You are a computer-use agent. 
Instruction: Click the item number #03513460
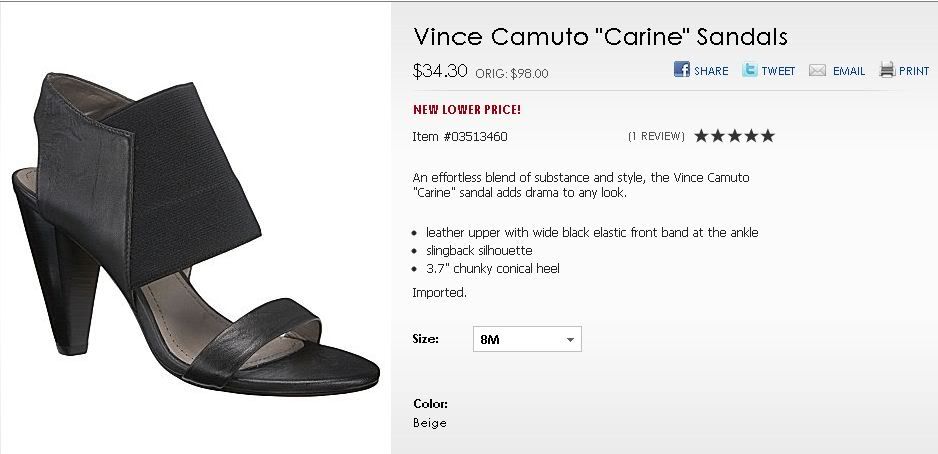467,136
